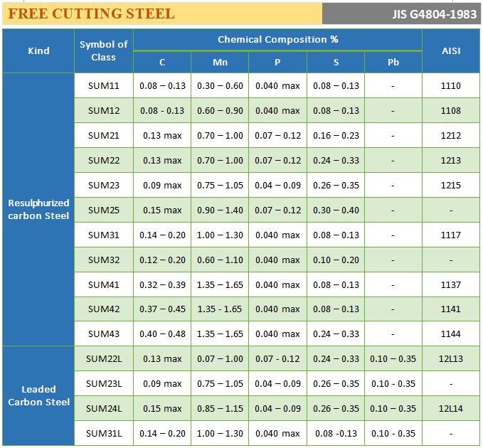Select the SUM42 class cell

(104, 309)
